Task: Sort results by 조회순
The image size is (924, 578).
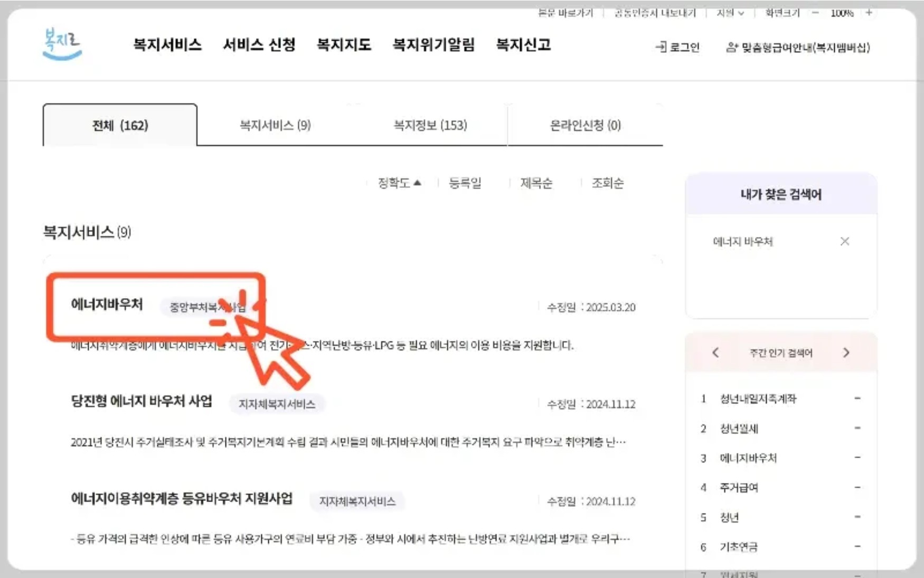Action: coord(607,183)
